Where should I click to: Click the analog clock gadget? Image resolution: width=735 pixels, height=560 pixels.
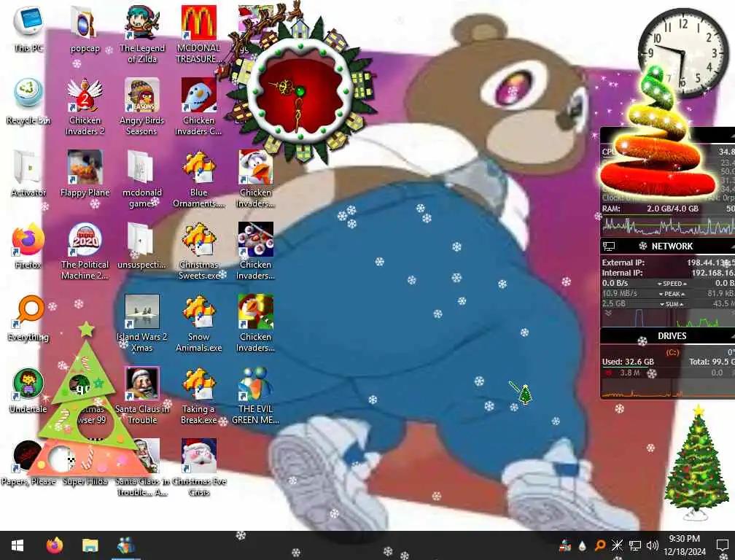click(683, 52)
